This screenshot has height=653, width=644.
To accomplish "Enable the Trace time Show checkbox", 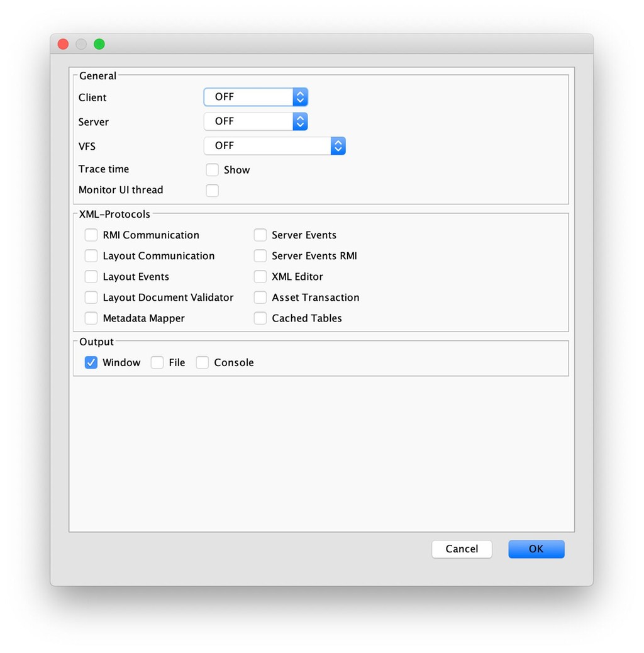I will [213, 170].
